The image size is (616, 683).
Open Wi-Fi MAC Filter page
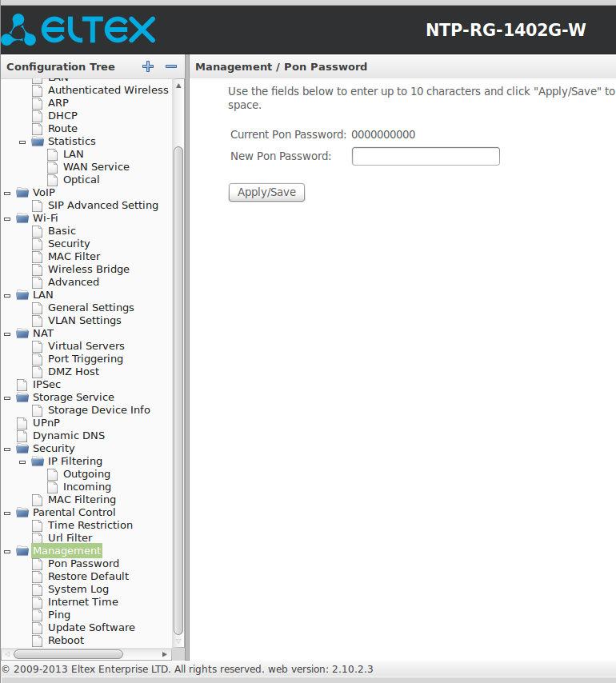[74, 257]
